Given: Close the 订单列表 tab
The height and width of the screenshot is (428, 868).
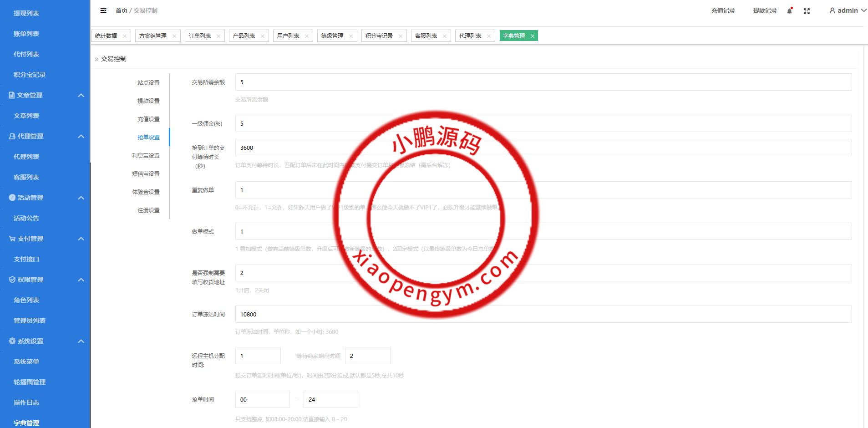Looking at the screenshot, I should pyautogui.click(x=218, y=36).
